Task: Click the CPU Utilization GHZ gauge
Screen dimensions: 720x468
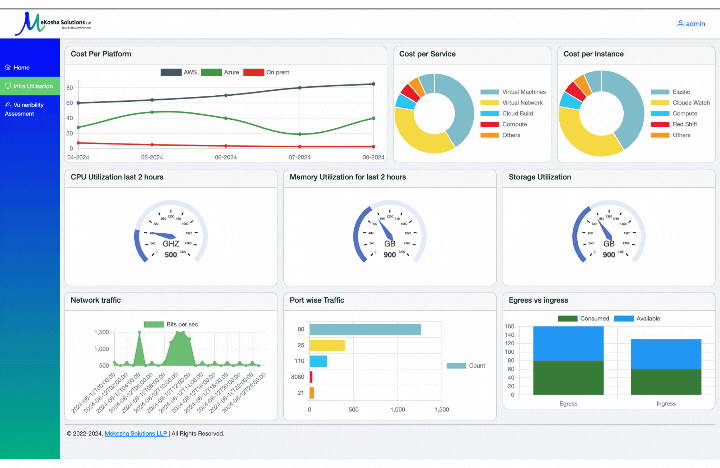Action: (170, 232)
